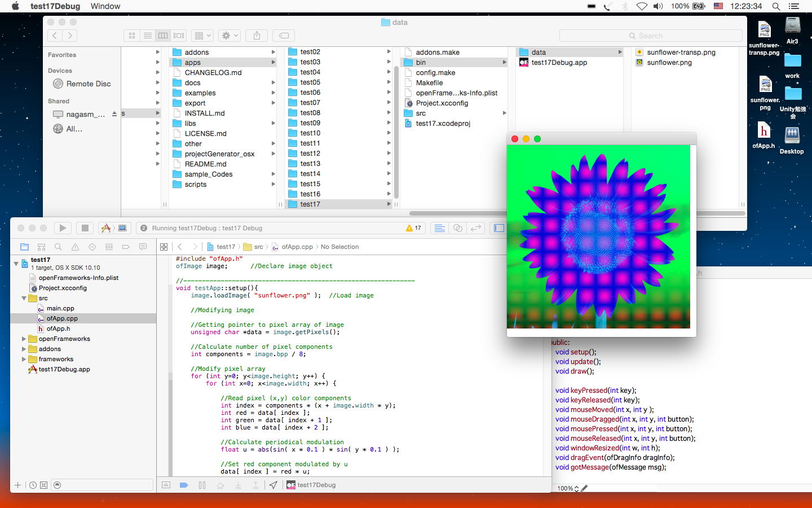Open the Find navigator magnifier icon
The width and height of the screenshot is (812, 508).
[58, 247]
